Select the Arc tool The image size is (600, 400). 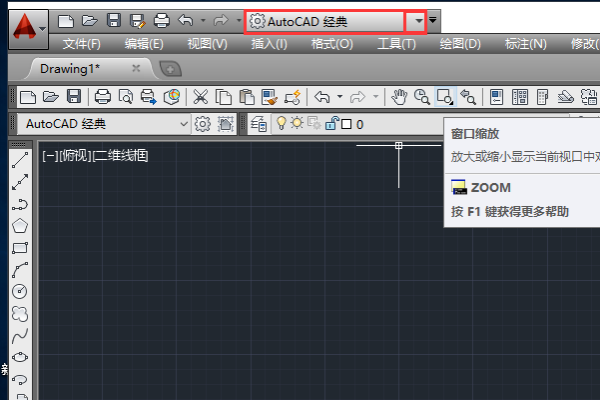click(x=20, y=270)
